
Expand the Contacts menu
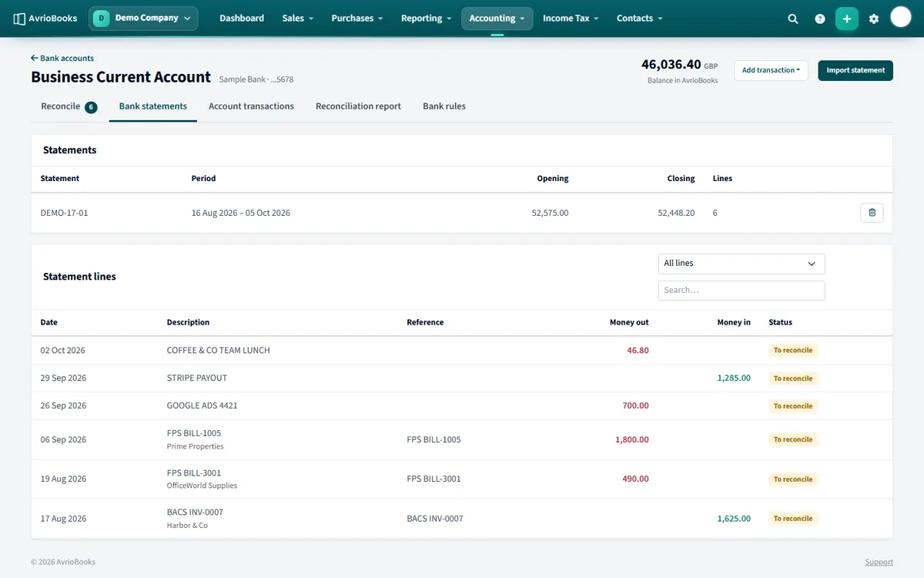click(639, 18)
